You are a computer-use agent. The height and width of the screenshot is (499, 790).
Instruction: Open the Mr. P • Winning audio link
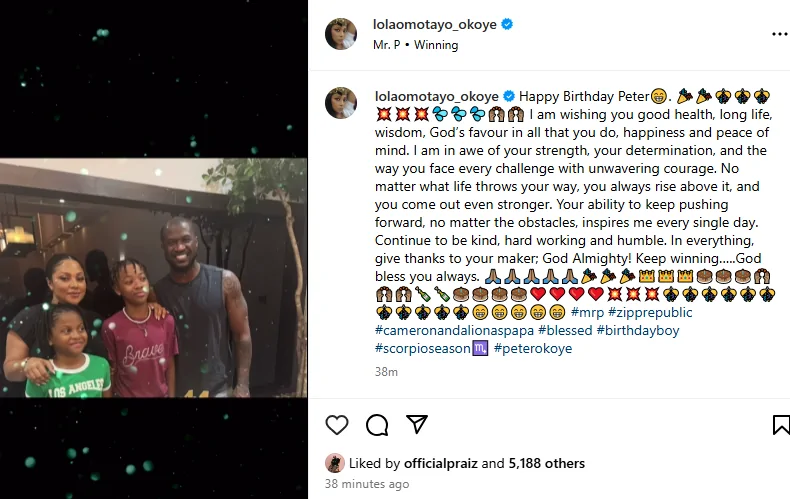pos(415,45)
